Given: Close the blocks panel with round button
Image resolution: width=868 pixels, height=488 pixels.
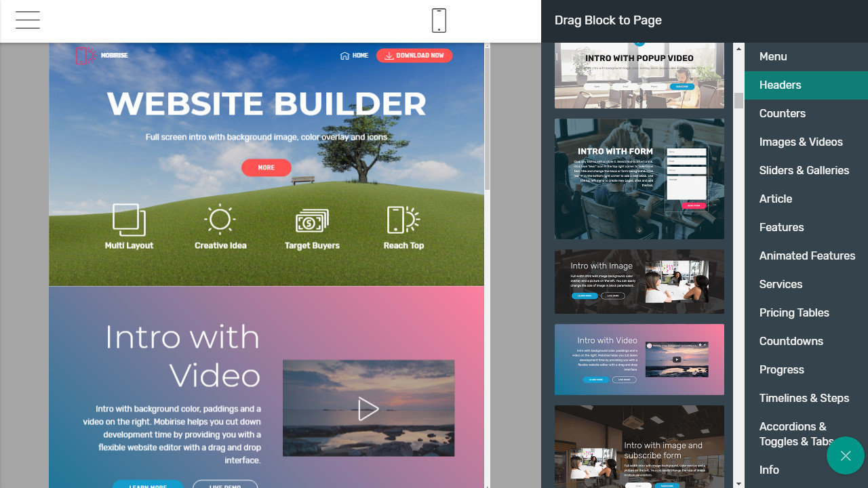Looking at the screenshot, I should coord(845,455).
